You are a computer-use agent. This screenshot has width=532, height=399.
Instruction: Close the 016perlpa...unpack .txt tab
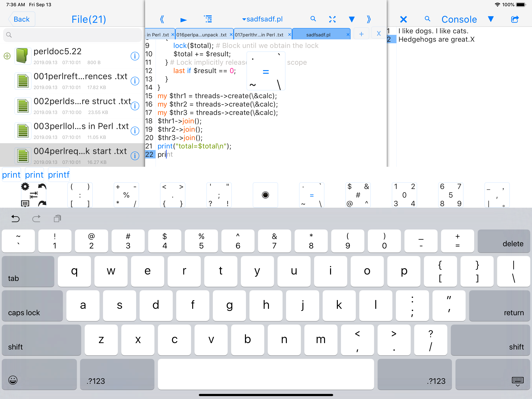pyautogui.click(x=231, y=35)
